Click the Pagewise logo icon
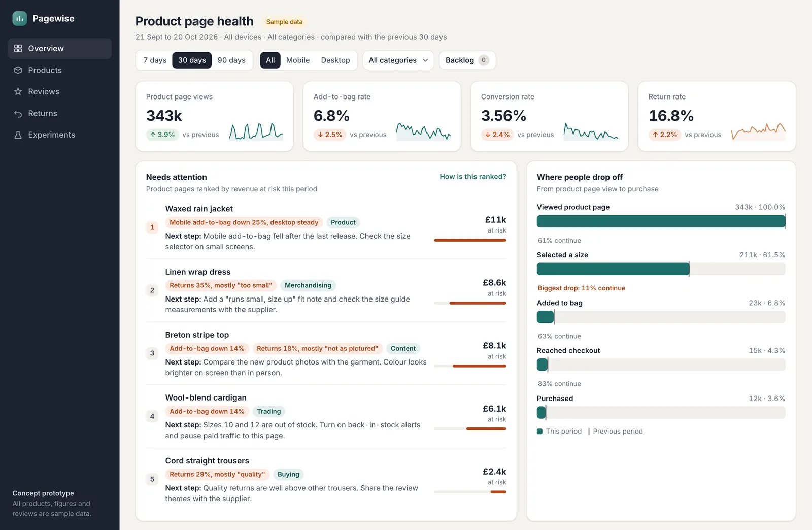This screenshot has width=812, height=530. pyautogui.click(x=19, y=19)
